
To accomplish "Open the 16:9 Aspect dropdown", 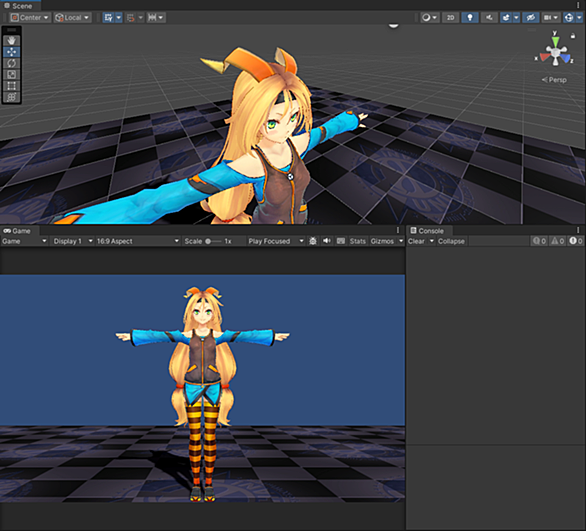I will click(x=138, y=241).
